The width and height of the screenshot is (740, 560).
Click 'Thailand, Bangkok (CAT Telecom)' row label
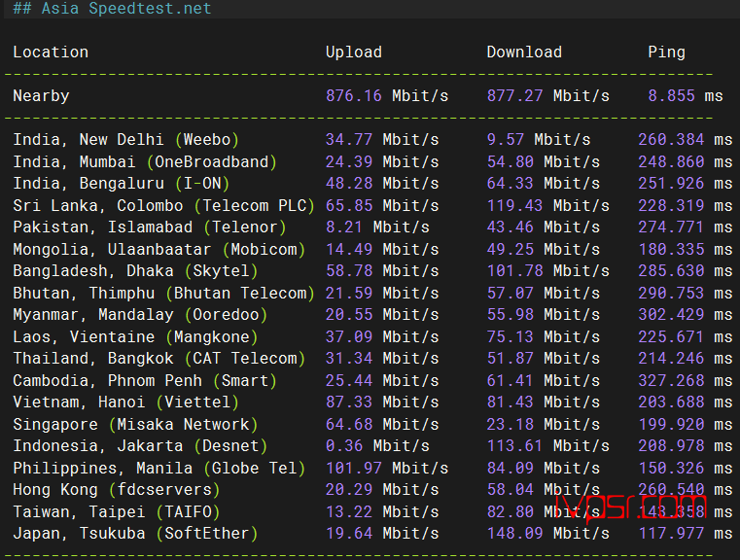pos(159,359)
